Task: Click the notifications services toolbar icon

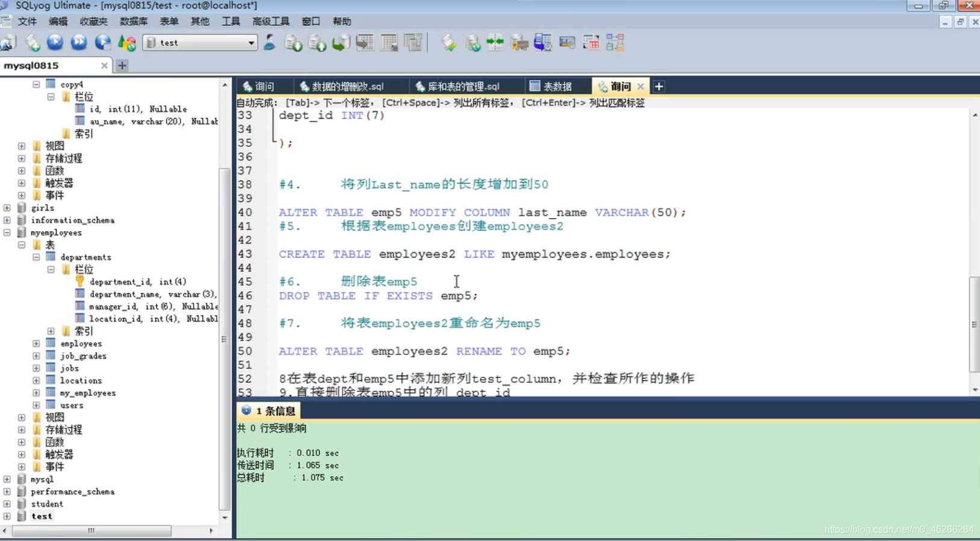Action: coord(567,43)
